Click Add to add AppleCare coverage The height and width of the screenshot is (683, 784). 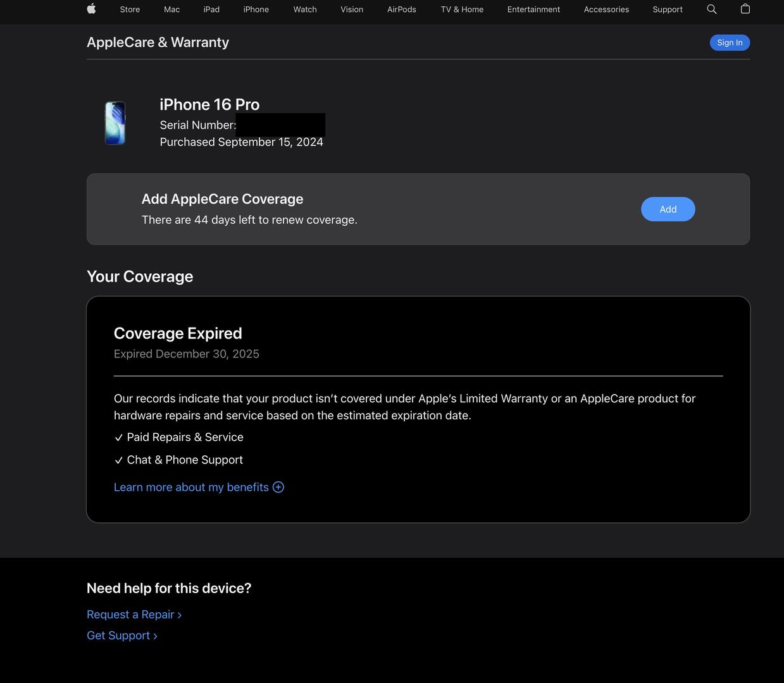pos(668,209)
